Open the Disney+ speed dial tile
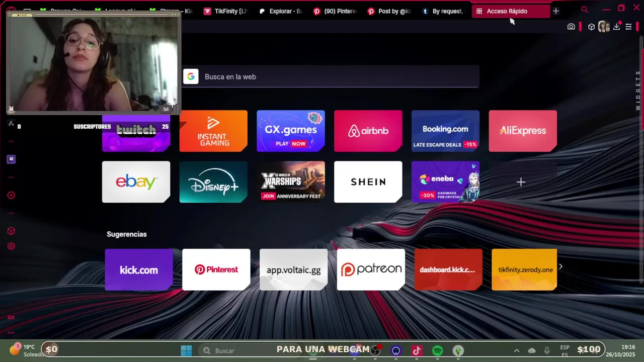 click(213, 182)
